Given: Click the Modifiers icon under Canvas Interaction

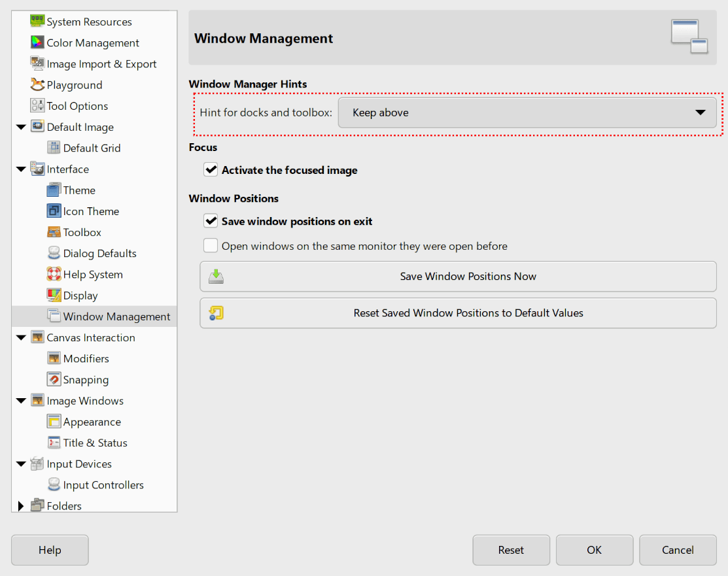Looking at the screenshot, I should [54, 358].
